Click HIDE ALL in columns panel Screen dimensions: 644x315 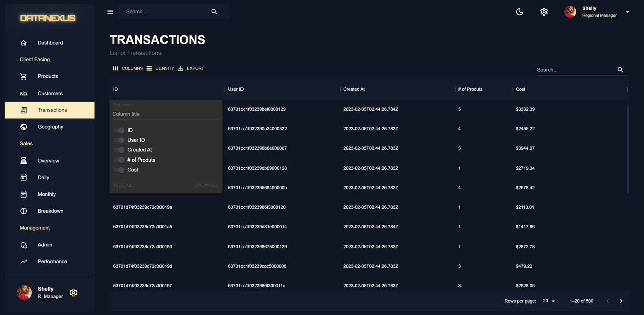coord(124,185)
